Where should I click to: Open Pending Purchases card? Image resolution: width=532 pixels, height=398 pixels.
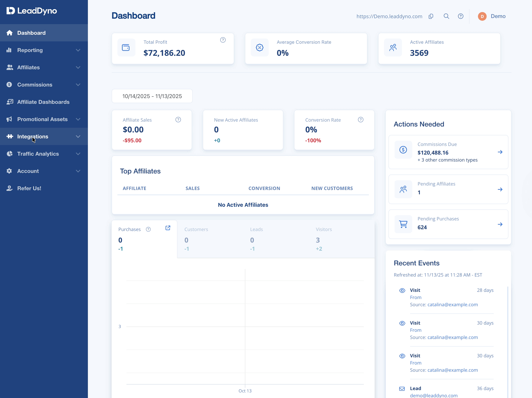[x=448, y=224]
